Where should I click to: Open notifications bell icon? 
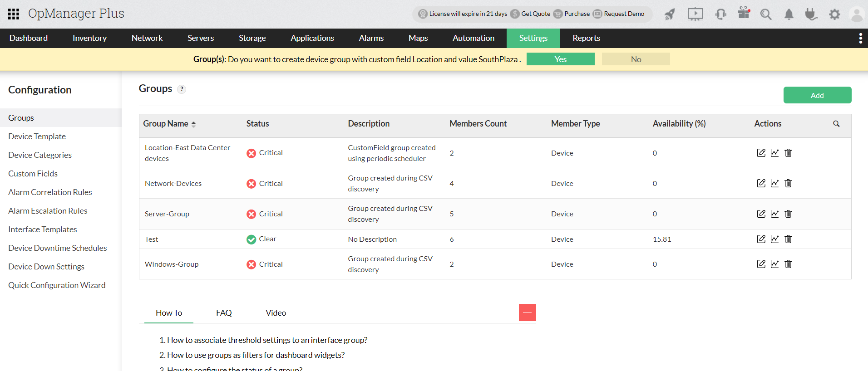[x=789, y=15]
